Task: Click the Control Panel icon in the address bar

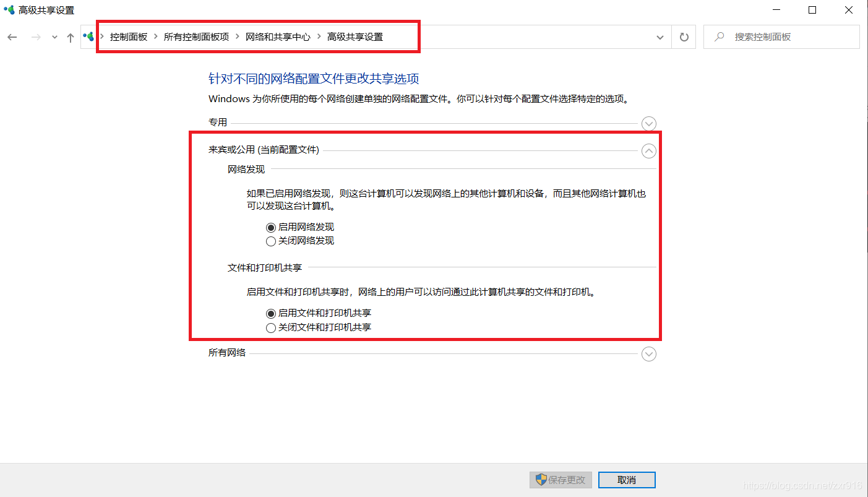Action: (88, 37)
